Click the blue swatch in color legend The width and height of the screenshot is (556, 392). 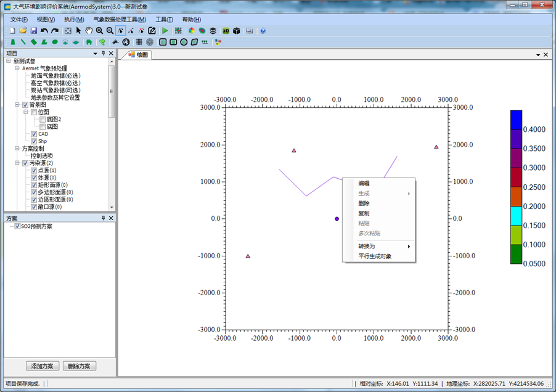point(516,120)
